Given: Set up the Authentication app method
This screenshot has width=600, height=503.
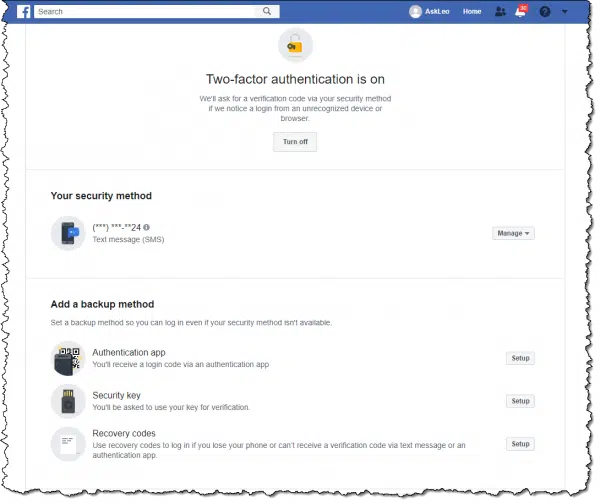Looking at the screenshot, I should [x=520, y=358].
